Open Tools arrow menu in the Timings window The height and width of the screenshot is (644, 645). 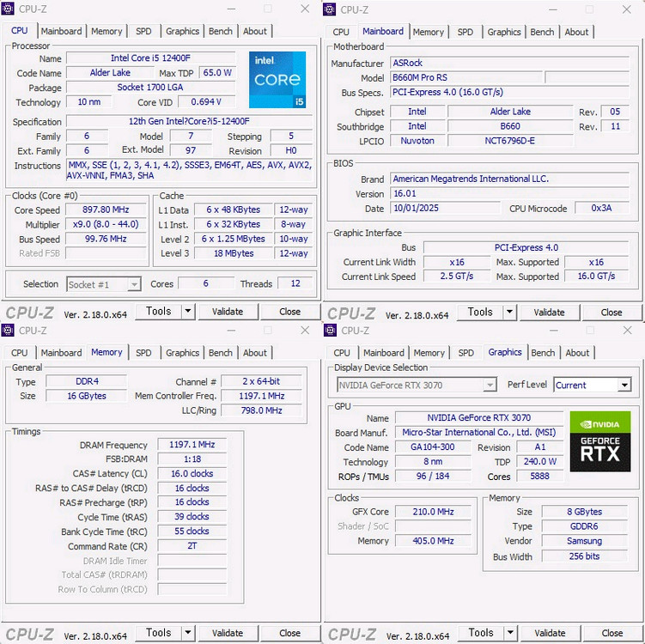pos(188,634)
